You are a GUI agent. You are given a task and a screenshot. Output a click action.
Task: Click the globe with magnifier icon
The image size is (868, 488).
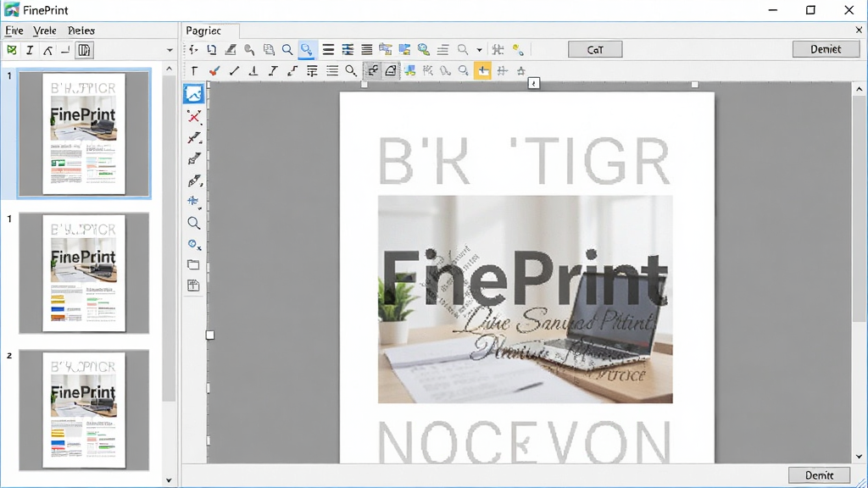tap(424, 50)
